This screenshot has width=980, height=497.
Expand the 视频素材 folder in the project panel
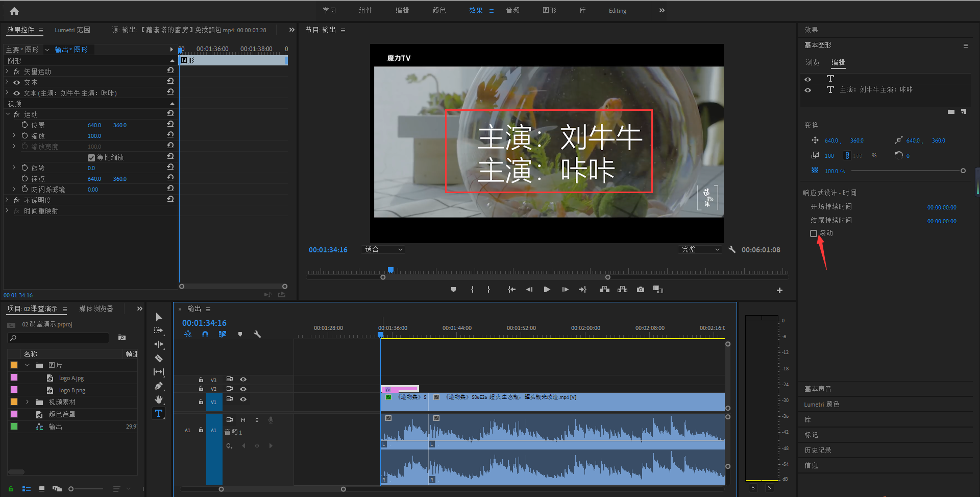click(27, 402)
